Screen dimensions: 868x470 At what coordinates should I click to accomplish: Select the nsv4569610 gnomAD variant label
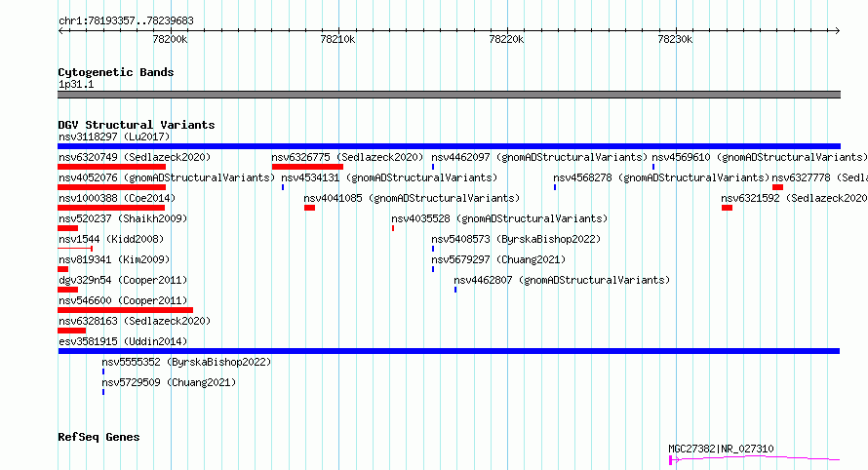pos(760,157)
